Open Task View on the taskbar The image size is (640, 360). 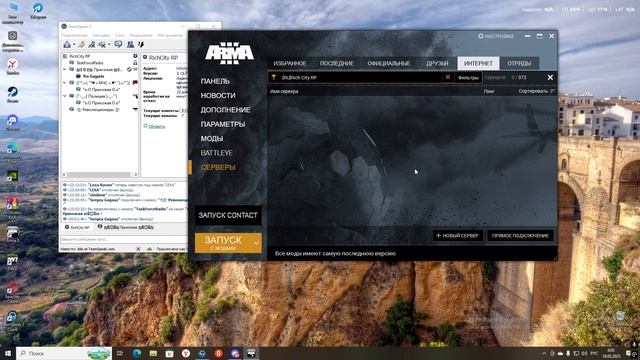point(120,353)
